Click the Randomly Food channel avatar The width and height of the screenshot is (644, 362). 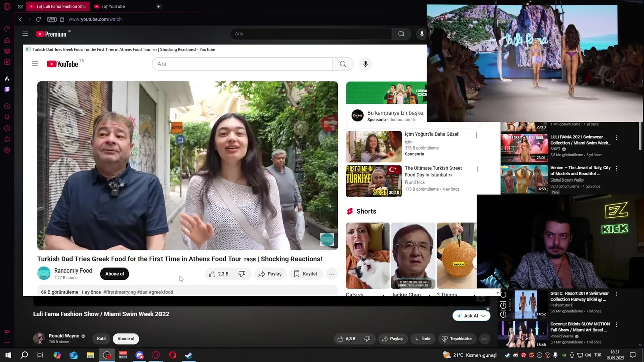point(44,274)
